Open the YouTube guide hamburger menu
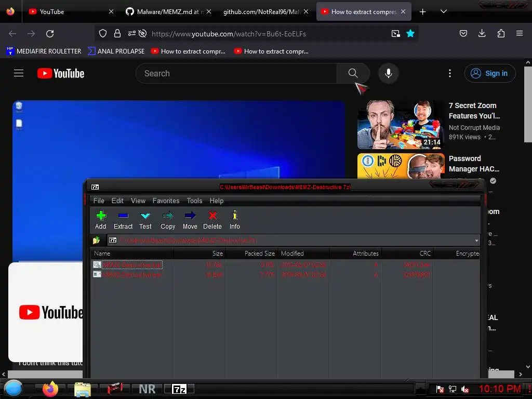The width and height of the screenshot is (532, 399). (19, 73)
